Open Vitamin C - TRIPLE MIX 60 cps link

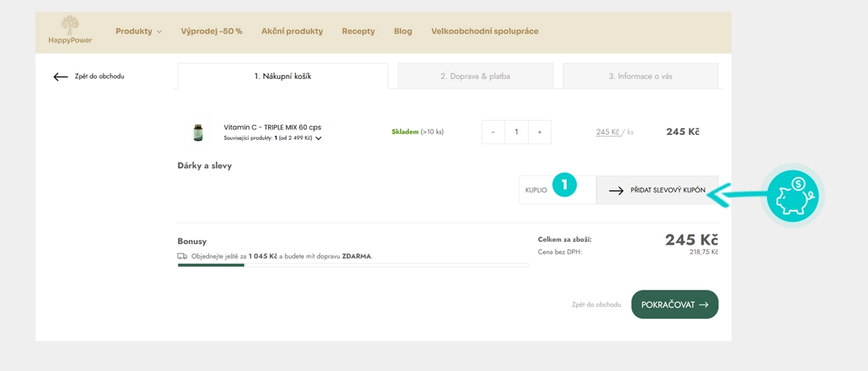click(x=272, y=127)
